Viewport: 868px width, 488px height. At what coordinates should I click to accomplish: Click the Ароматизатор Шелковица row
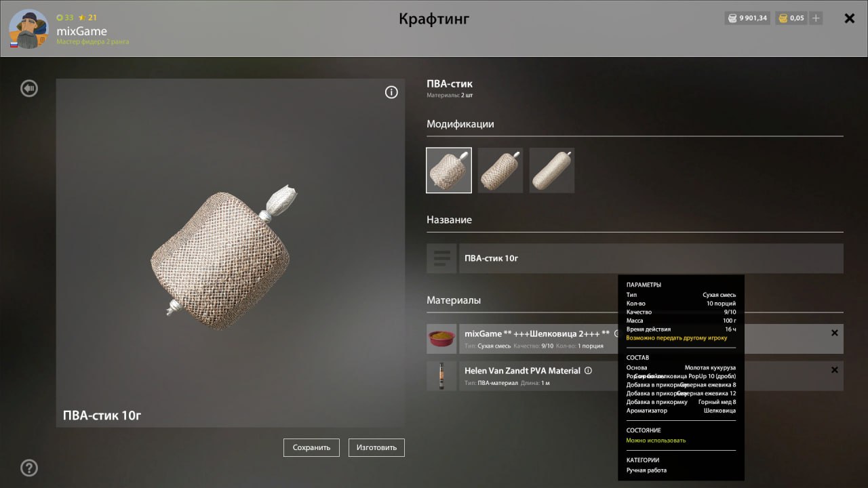681,411
